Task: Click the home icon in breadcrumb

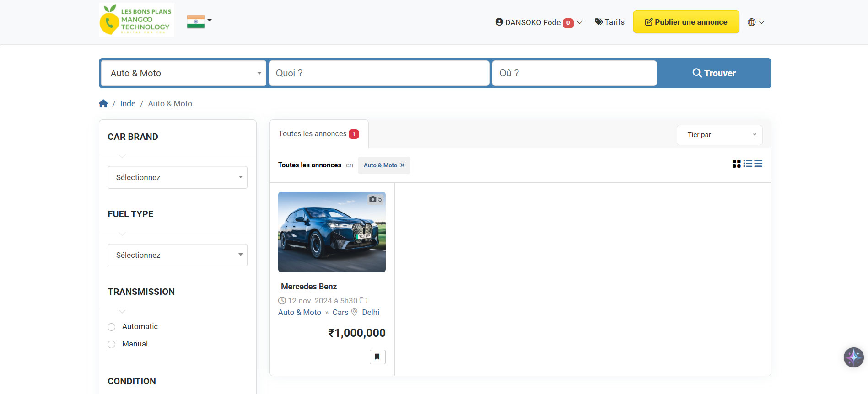Action: click(103, 104)
